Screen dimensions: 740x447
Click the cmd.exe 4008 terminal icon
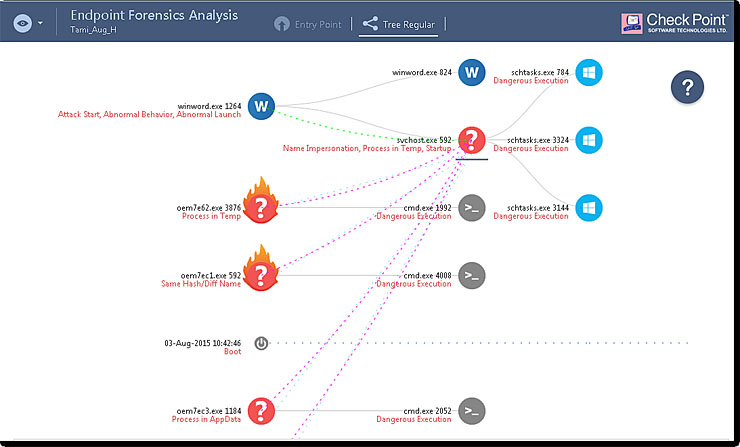click(x=473, y=274)
